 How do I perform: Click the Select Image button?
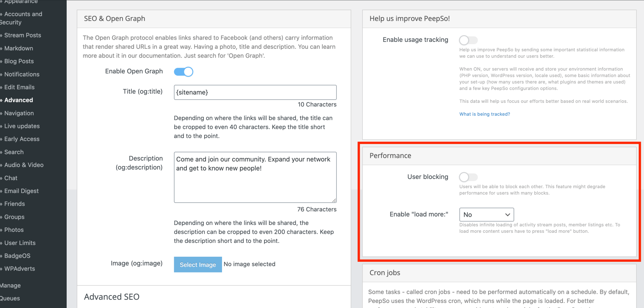tap(198, 265)
